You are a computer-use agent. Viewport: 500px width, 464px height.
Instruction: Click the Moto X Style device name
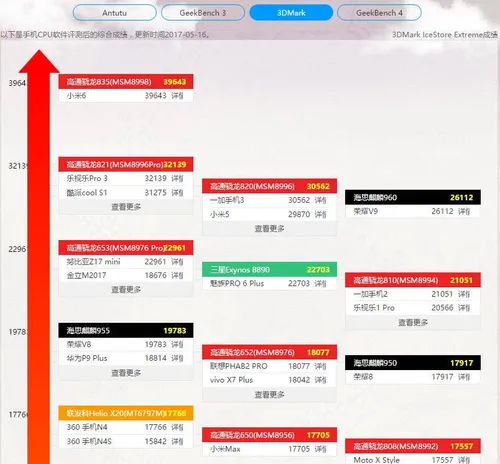coord(377,460)
